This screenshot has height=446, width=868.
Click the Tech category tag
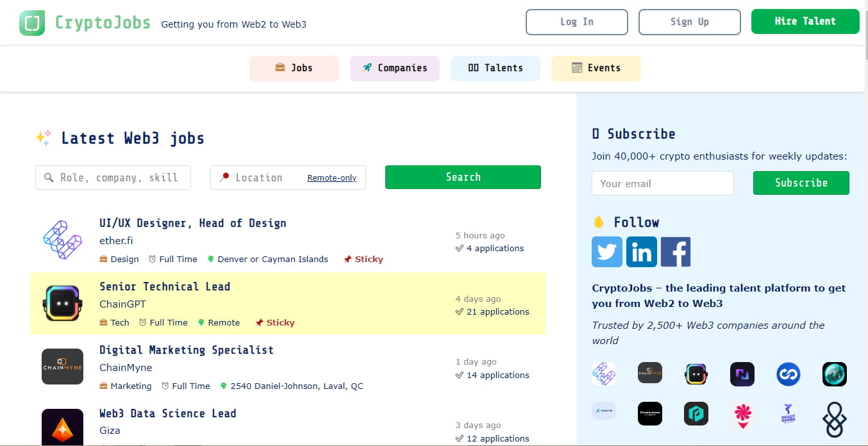pos(114,323)
